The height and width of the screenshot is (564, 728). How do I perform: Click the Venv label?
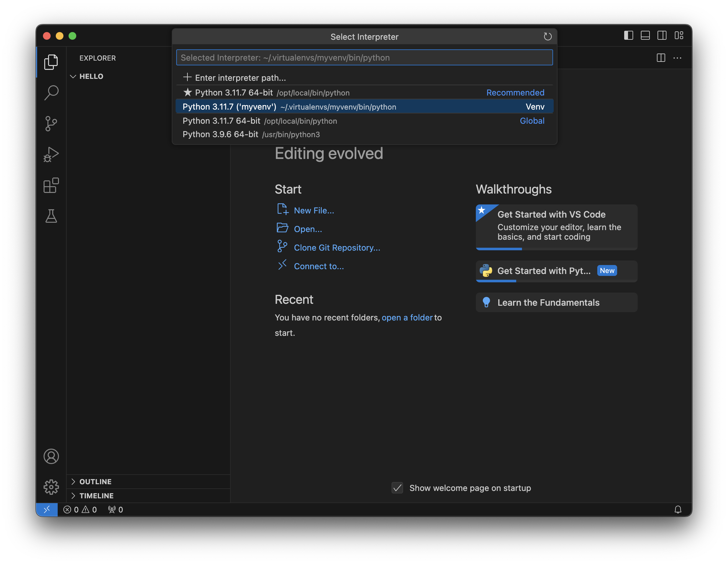point(535,107)
